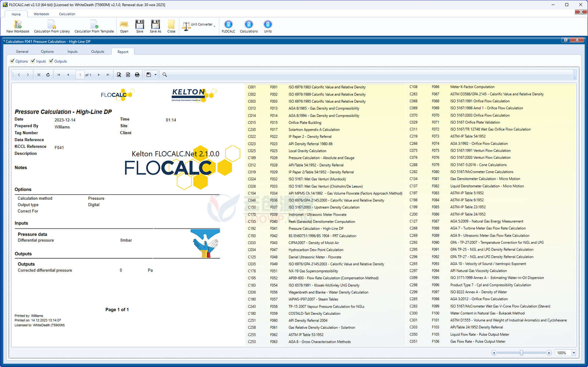Click the export report disk icon

click(x=148, y=75)
